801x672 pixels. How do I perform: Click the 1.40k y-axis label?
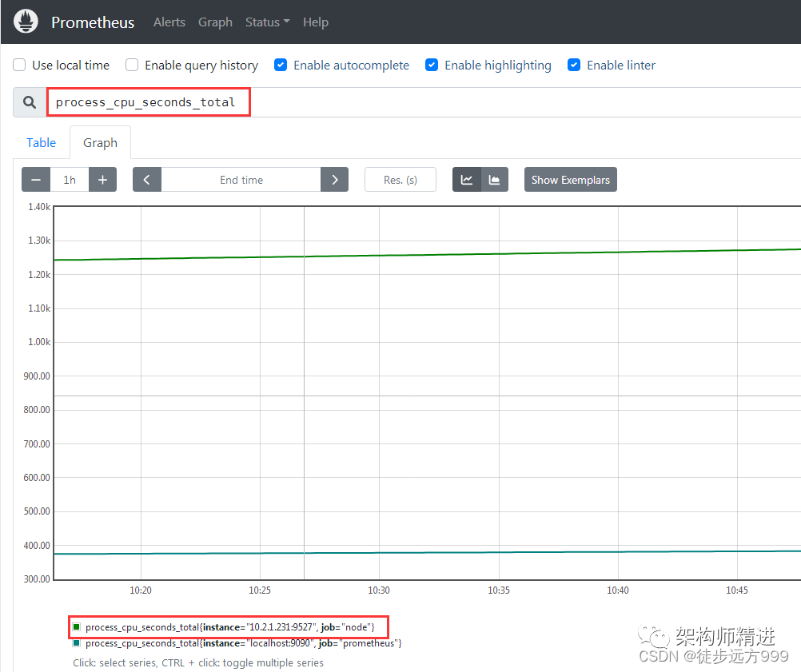[39, 207]
